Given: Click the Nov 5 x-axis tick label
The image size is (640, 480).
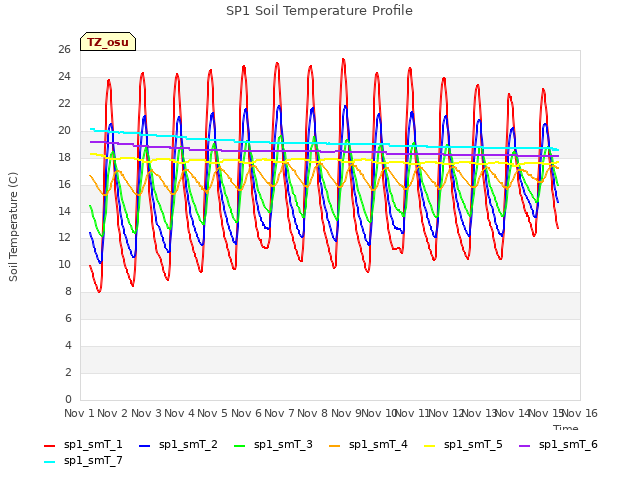Looking at the screenshot, I should (212, 413).
